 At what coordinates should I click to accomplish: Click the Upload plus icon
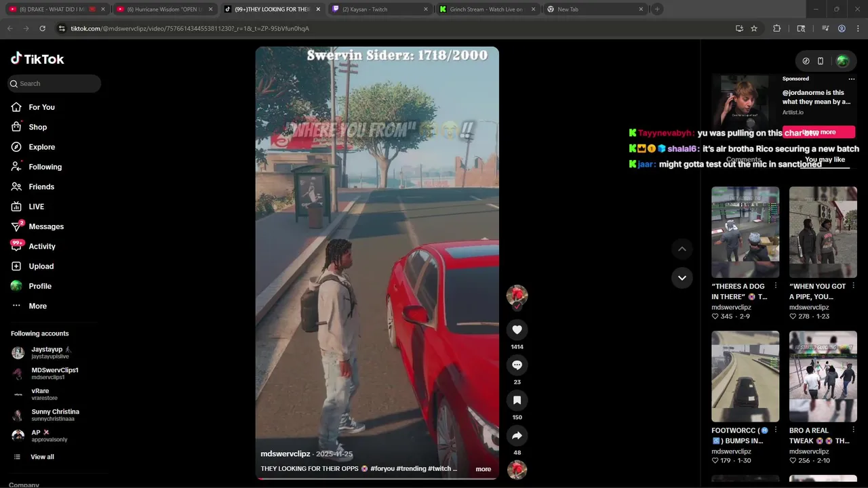tap(16, 266)
